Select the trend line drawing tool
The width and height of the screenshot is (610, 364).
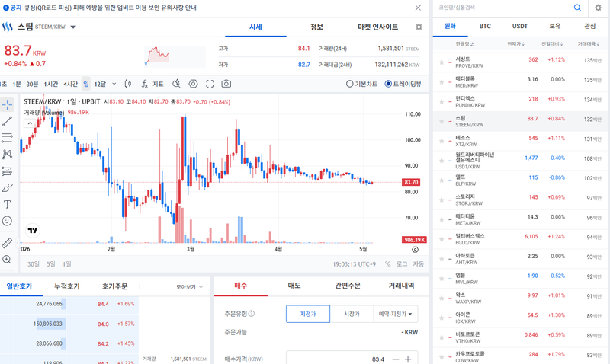(x=8, y=121)
